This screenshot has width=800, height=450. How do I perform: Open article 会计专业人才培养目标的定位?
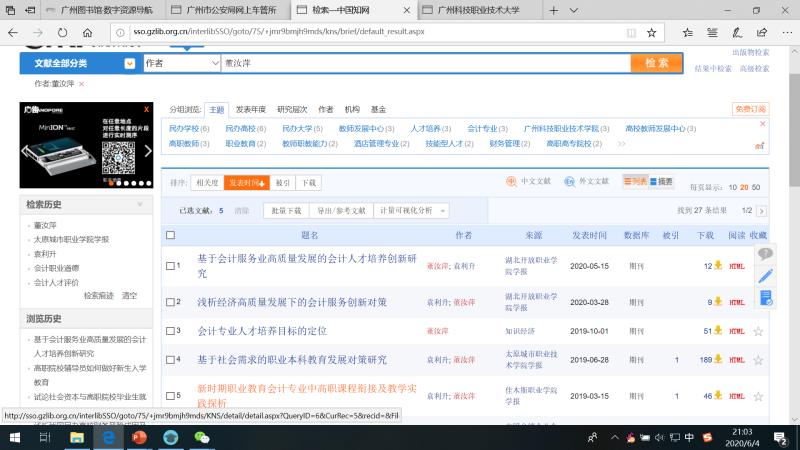point(262,331)
